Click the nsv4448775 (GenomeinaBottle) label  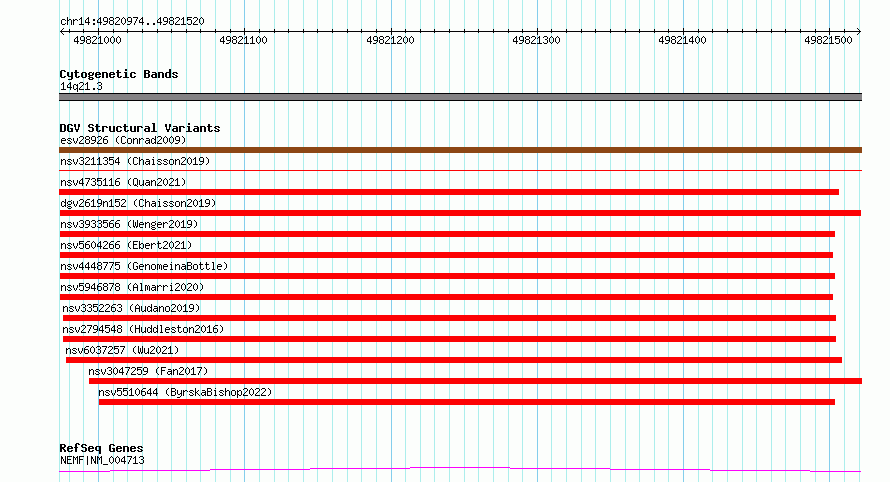pyautogui.click(x=144, y=266)
